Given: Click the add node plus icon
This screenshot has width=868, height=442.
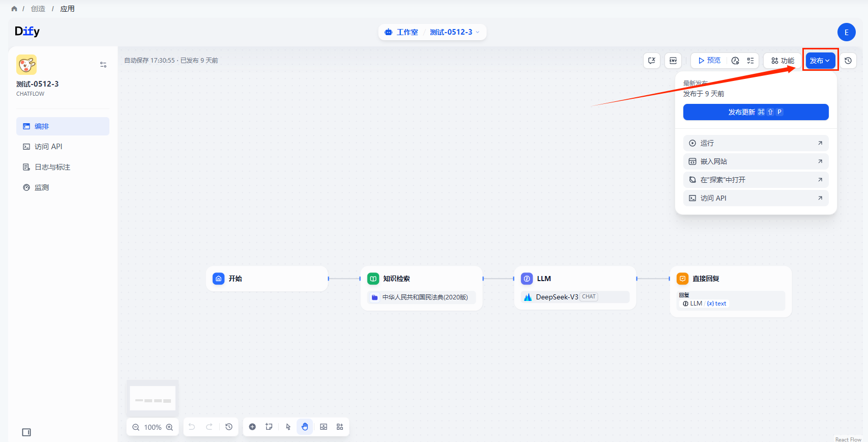Looking at the screenshot, I should [x=252, y=427].
